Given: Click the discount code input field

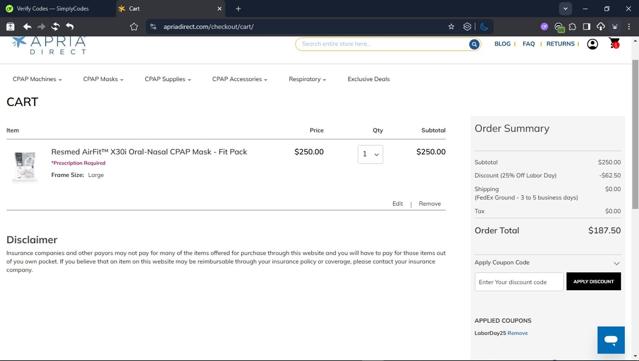Looking at the screenshot, I should 519,282.
